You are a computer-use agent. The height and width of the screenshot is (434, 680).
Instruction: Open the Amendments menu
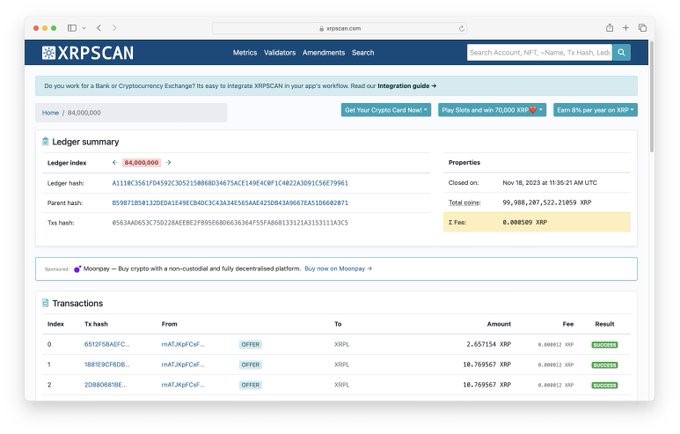click(x=324, y=52)
